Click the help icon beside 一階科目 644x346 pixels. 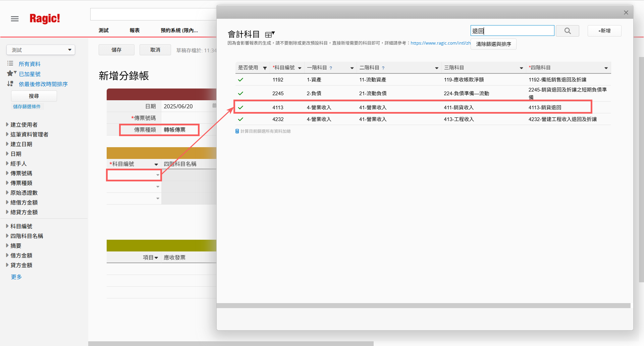331,68
